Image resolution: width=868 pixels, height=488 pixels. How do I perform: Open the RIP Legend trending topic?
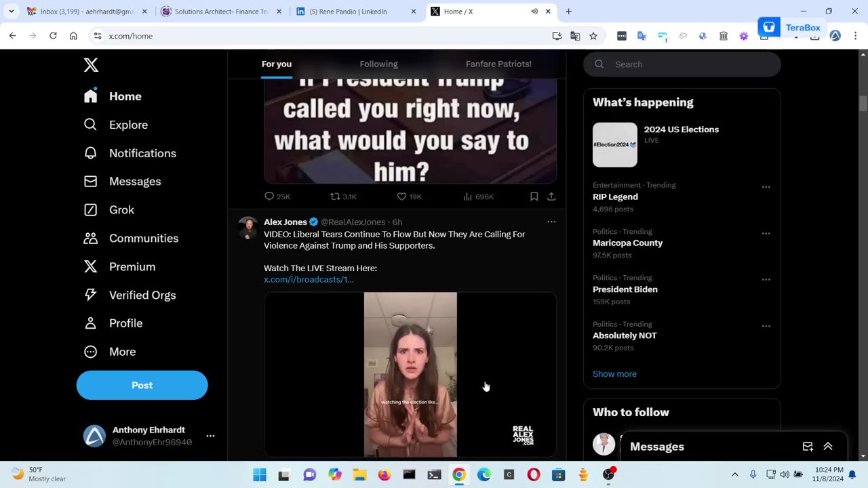pos(615,197)
